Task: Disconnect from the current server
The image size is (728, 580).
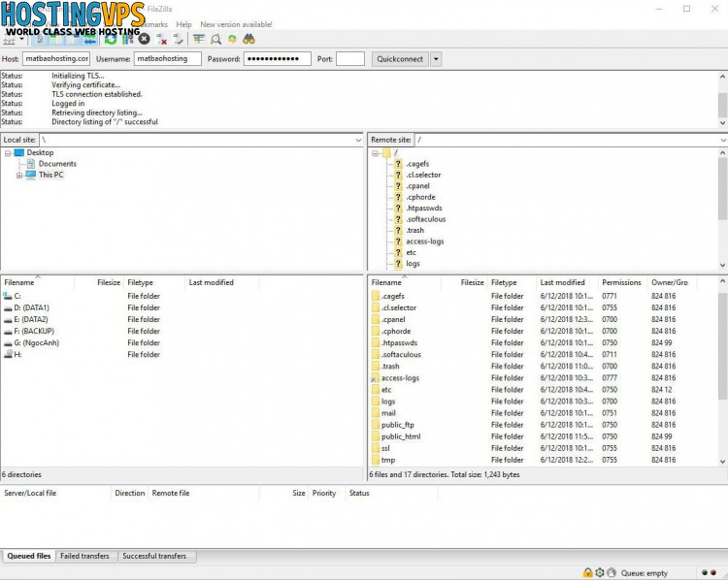Action: [x=161, y=39]
